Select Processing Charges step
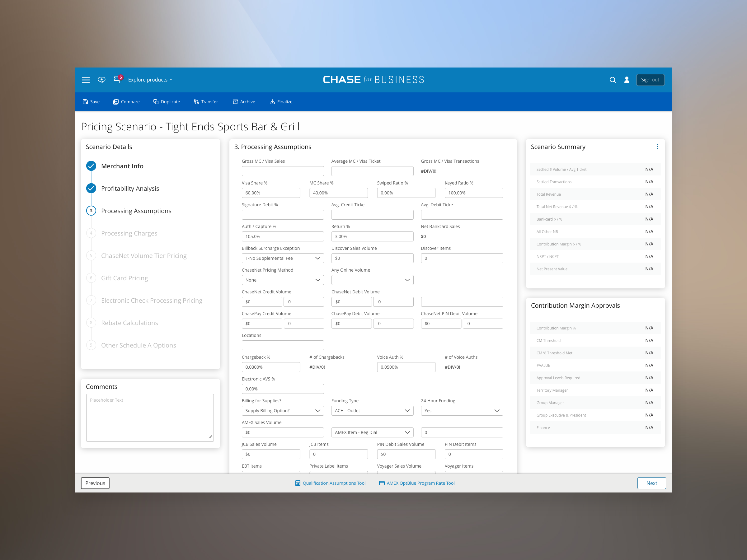The image size is (747, 560). [129, 233]
